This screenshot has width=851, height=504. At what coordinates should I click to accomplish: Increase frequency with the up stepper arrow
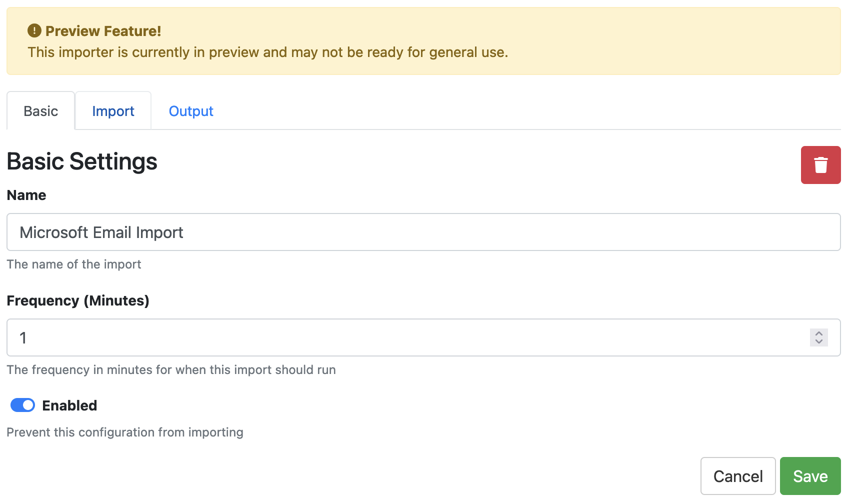(x=818, y=333)
